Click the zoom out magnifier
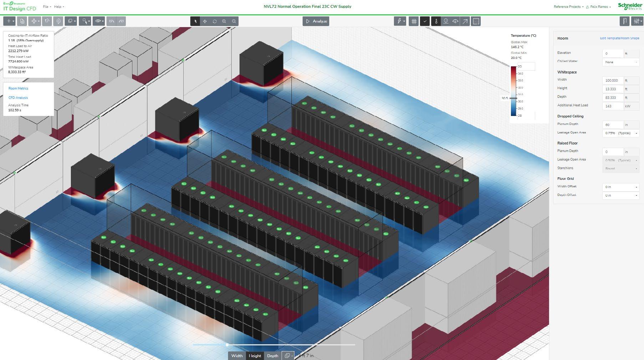 [x=234, y=21]
